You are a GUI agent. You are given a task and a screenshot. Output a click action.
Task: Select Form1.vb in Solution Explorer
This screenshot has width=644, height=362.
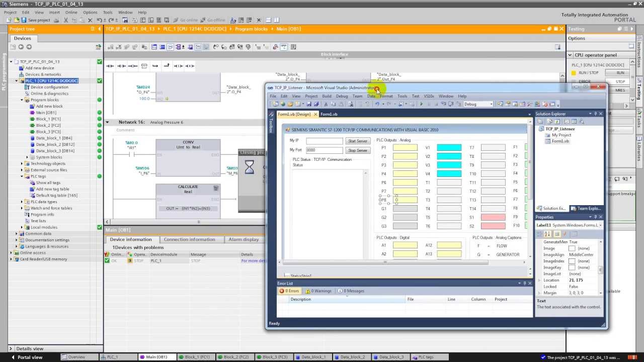(560, 141)
